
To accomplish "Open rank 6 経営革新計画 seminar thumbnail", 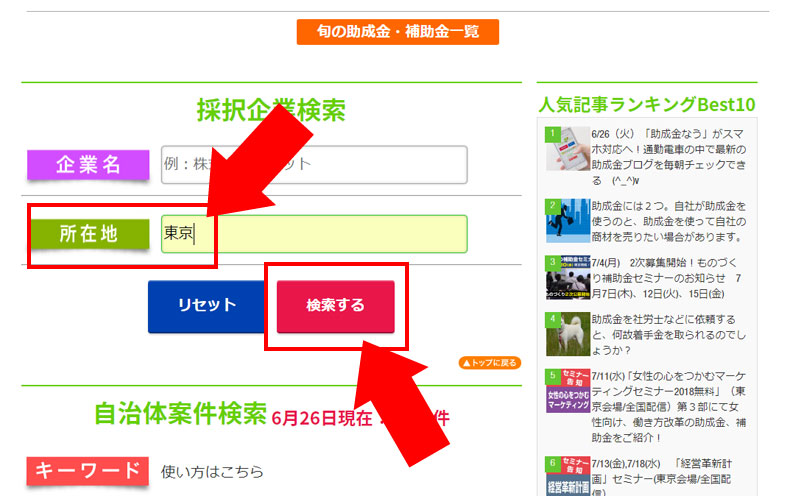I will (567, 477).
